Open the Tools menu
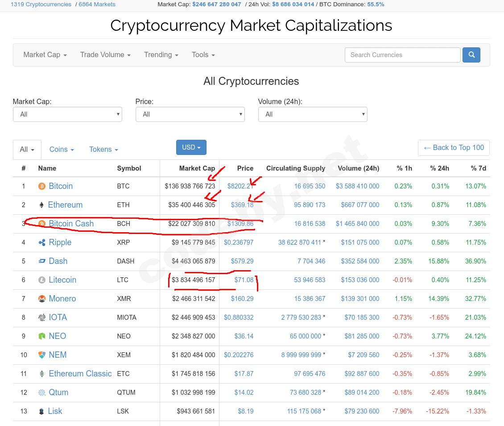504x426 pixels. click(x=203, y=54)
